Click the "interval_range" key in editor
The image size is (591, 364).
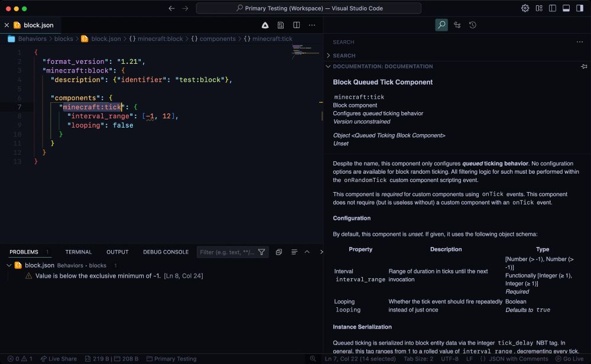[100, 116]
